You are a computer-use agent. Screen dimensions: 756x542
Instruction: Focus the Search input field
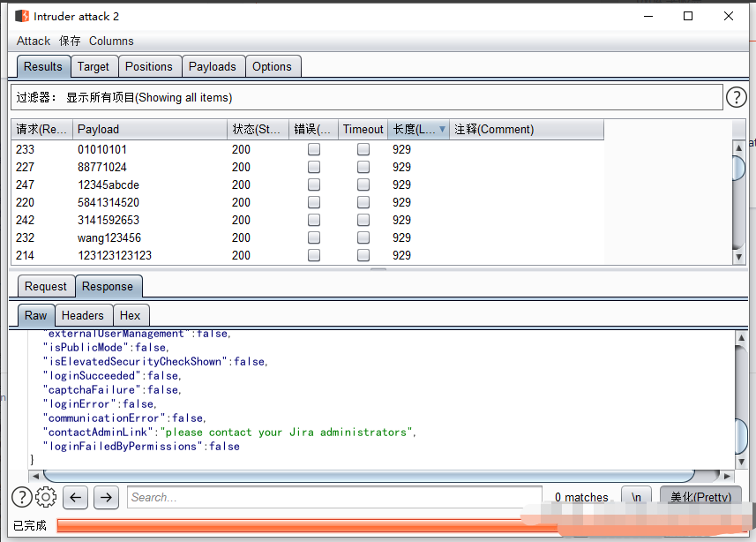click(x=334, y=497)
